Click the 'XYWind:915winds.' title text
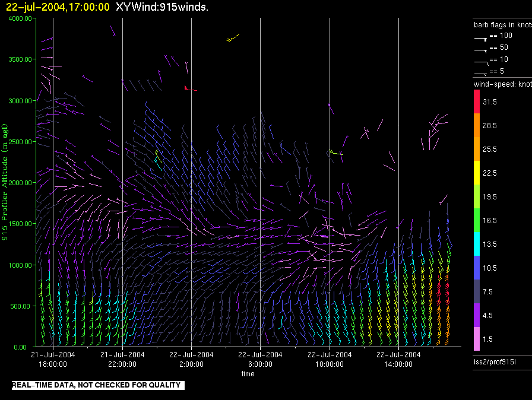The image size is (532, 400). [x=162, y=7]
